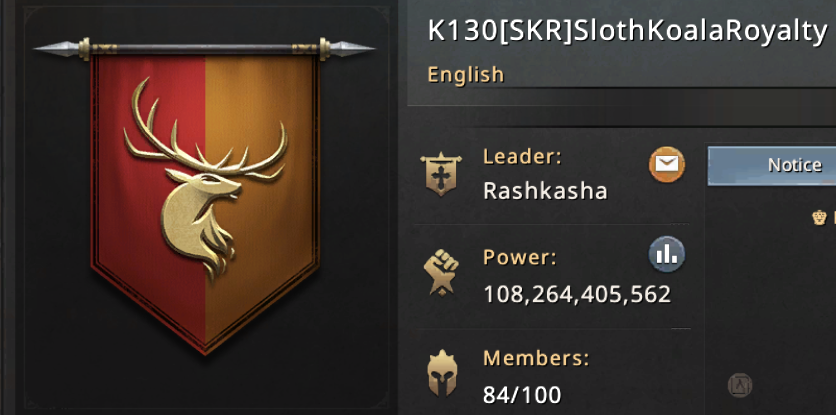Viewport: 836px width, 415px height.
Task: Click the Leader: label
Action: tap(524, 157)
